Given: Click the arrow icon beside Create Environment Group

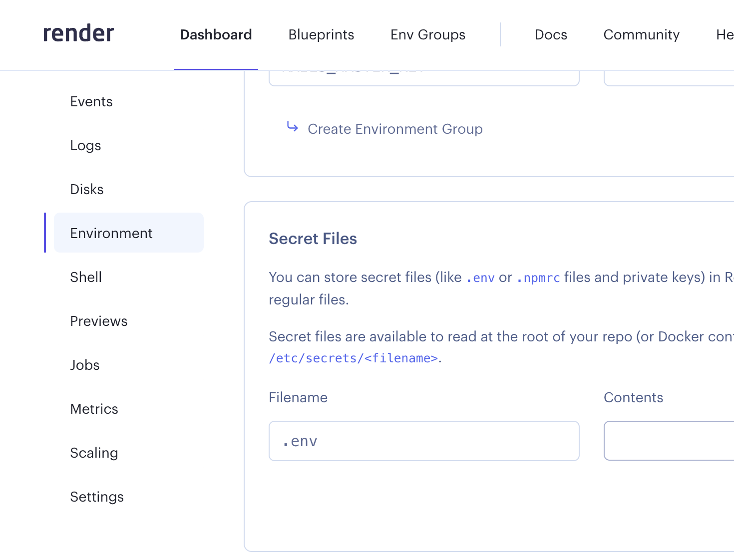Looking at the screenshot, I should click(x=292, y=127).
